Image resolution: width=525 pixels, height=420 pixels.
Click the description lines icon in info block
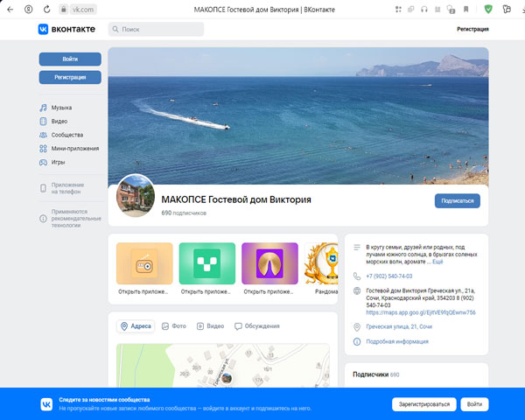pos(357,248)
